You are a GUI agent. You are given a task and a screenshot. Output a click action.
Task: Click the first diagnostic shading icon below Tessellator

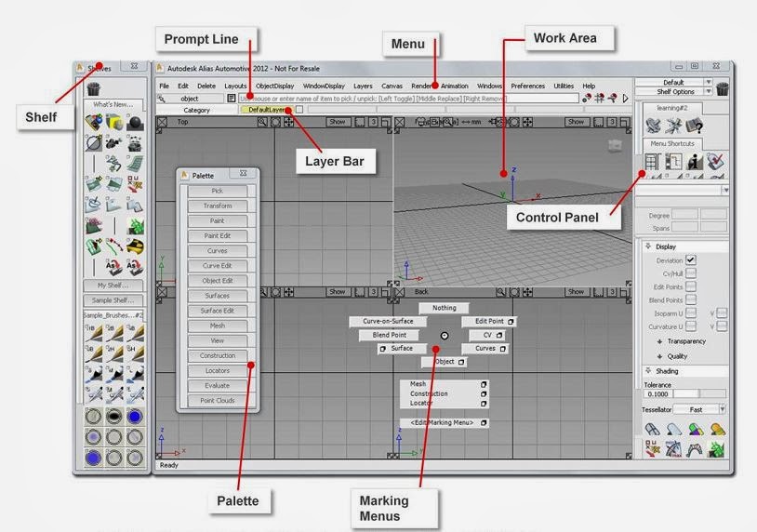(x=652, y=429)
